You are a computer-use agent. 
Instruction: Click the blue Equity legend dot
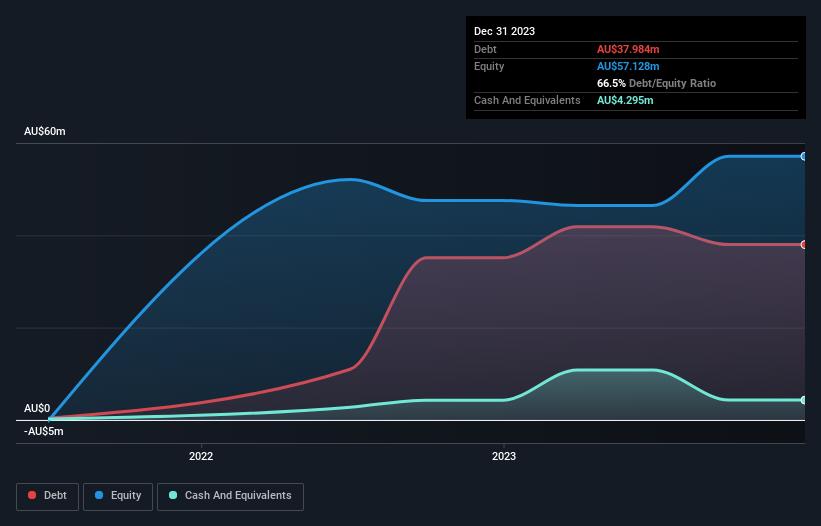[99, 495]
